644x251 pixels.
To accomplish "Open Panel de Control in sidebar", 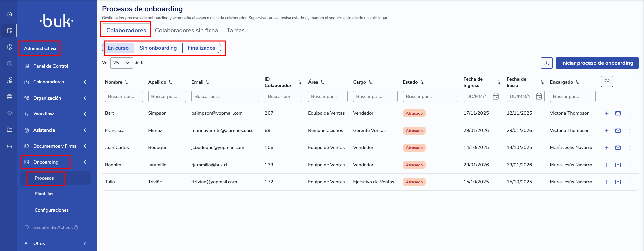I will click(50, 66).
